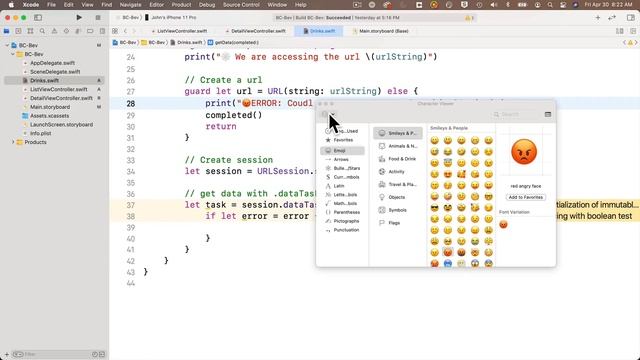Choose Objects emoji group

click(398, 197)
